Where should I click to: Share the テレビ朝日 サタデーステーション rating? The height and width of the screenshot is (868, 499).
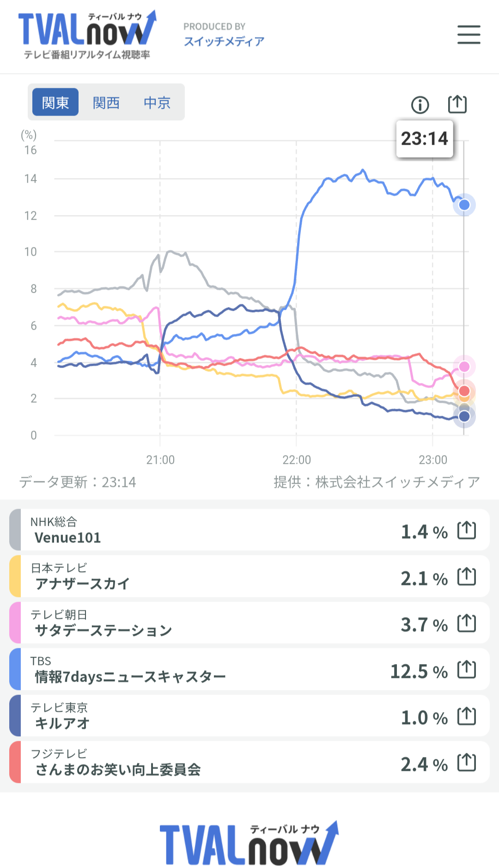pyautogui.click(x=466, y=623)
